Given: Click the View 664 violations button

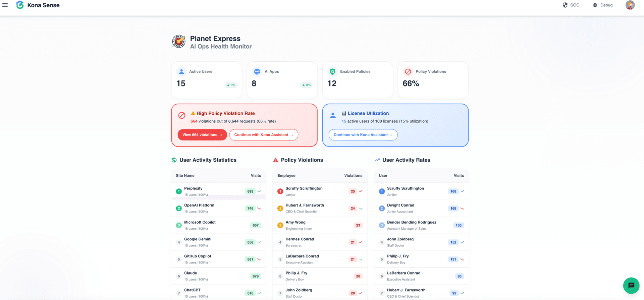Looking at the screenshot, I should pyautogui.click(x=202, y=135).
